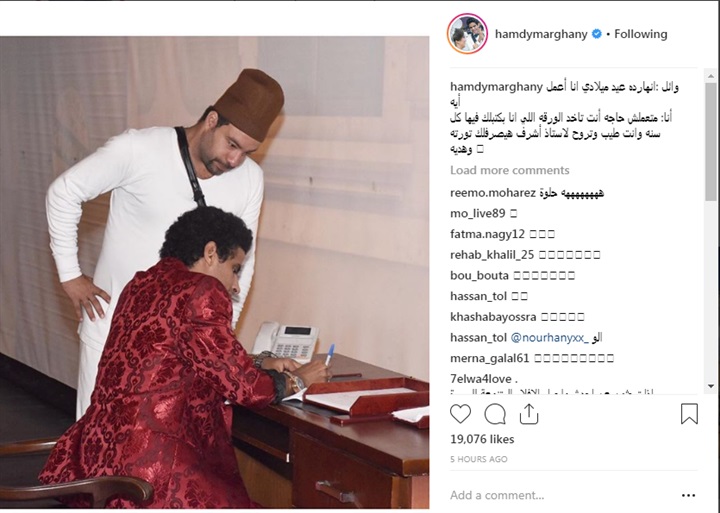Open the three dots more options menu
Viewport: 720px width, 513px height.
pos(688,495)
